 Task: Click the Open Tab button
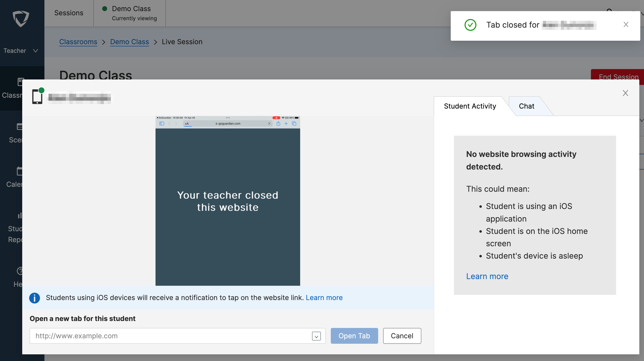pos(354,336)
